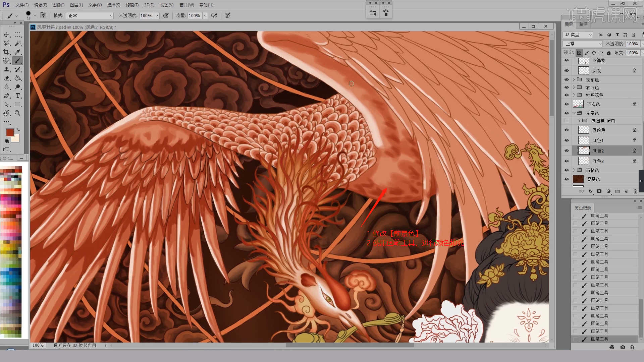
Task: Select the Horizontal Type tool
Action: [x=18, y=96]
